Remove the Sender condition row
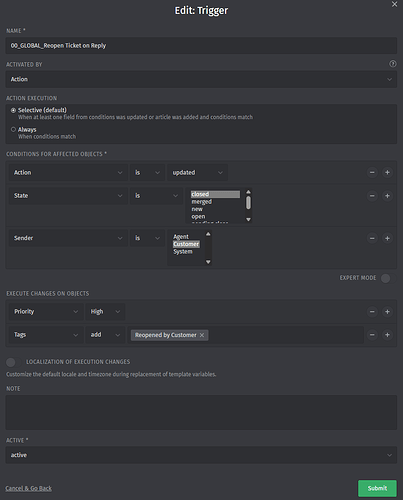 coord(372,238)
